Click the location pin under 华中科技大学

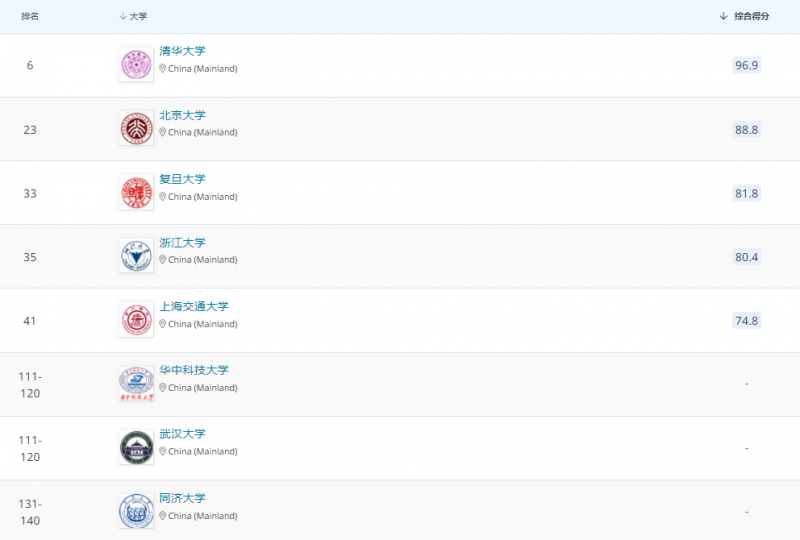click(163, 388)
